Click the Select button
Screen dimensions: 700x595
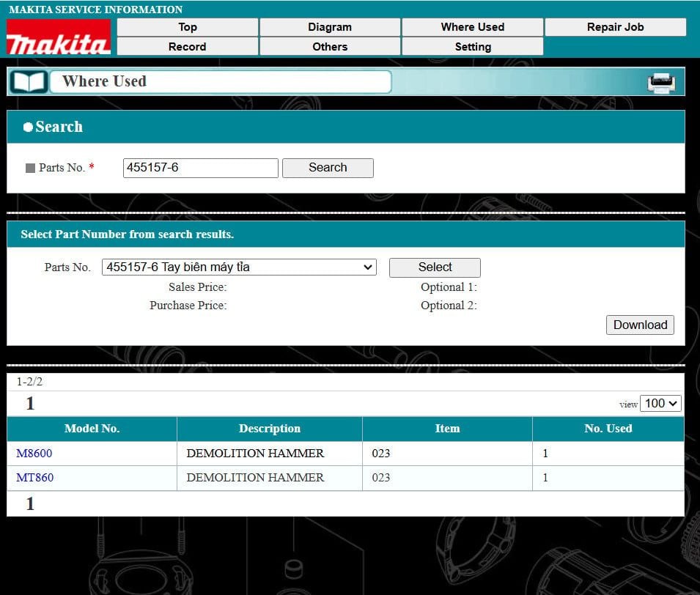[435, 267]
